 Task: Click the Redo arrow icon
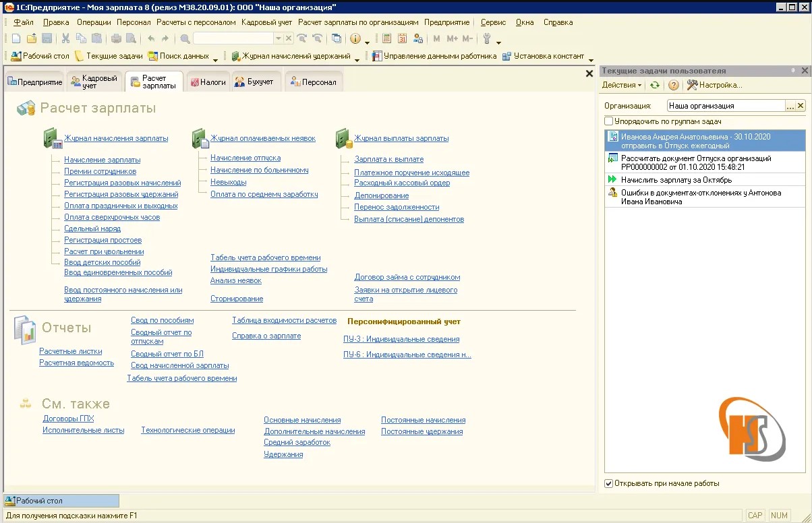pyautogui.click(x=166, y=38)
